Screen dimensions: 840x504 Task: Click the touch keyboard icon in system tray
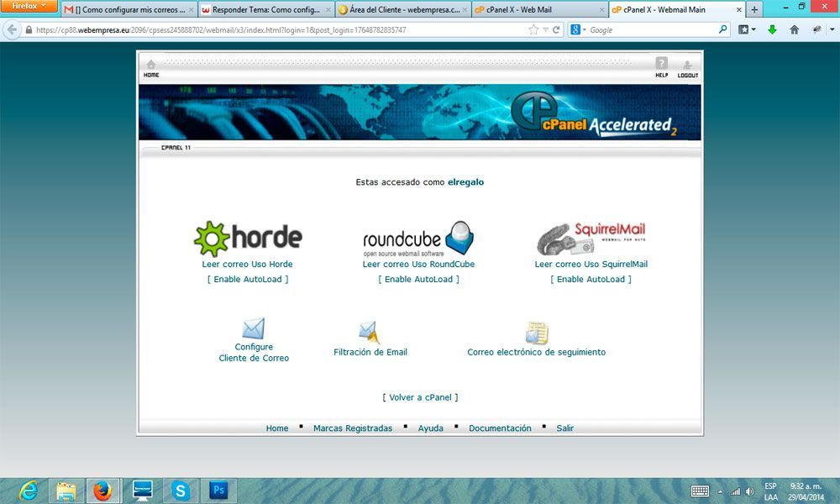point(700,491)
